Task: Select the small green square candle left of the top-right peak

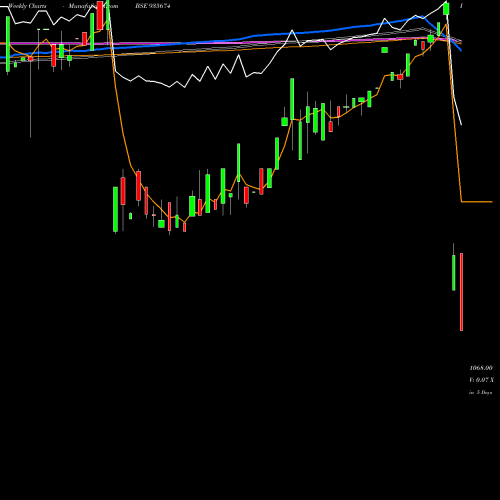Action: 385,50
